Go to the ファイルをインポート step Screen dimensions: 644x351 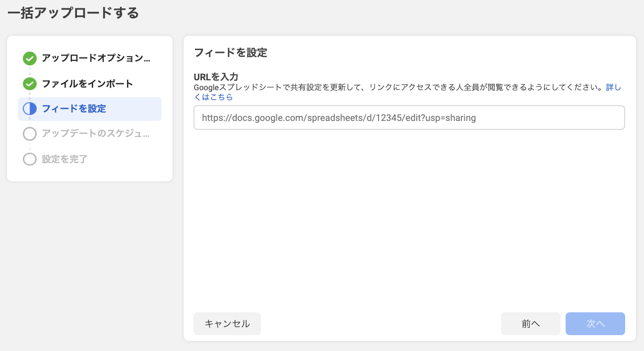pos(87,84)
